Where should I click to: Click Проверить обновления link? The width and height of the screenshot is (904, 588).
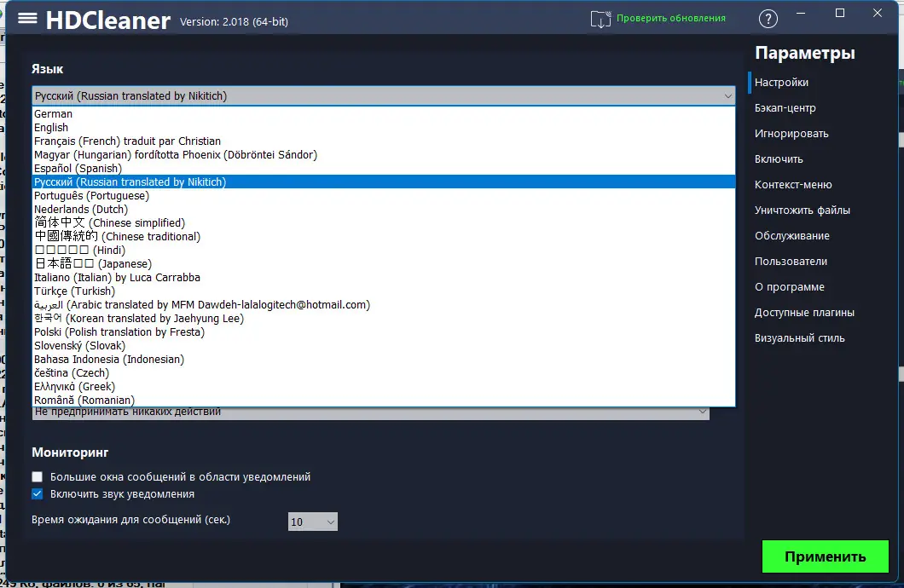671,18
